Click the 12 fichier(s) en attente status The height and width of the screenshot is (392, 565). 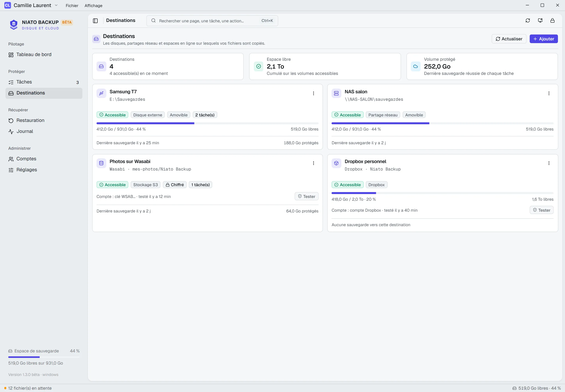pos(28,388)
